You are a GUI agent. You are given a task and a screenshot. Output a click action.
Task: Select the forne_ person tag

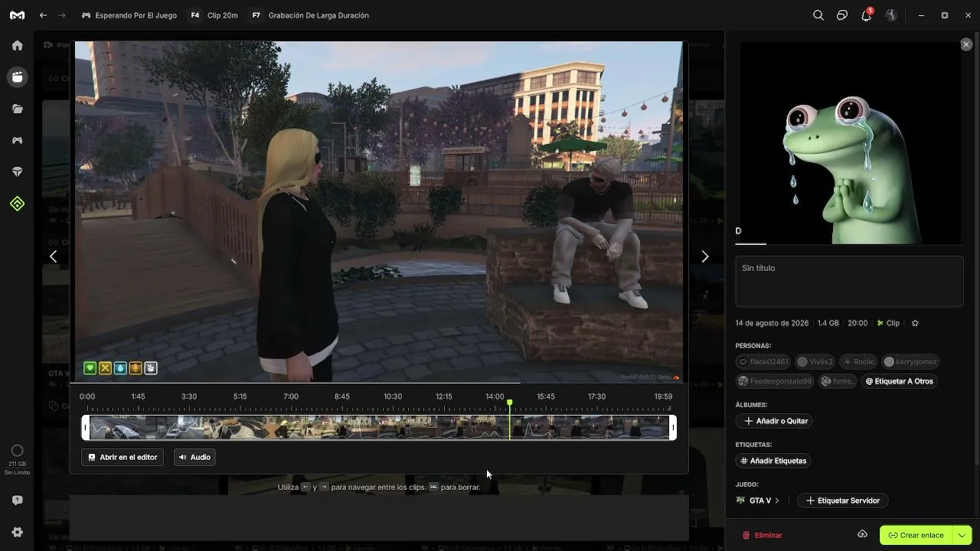pos(838,381)
